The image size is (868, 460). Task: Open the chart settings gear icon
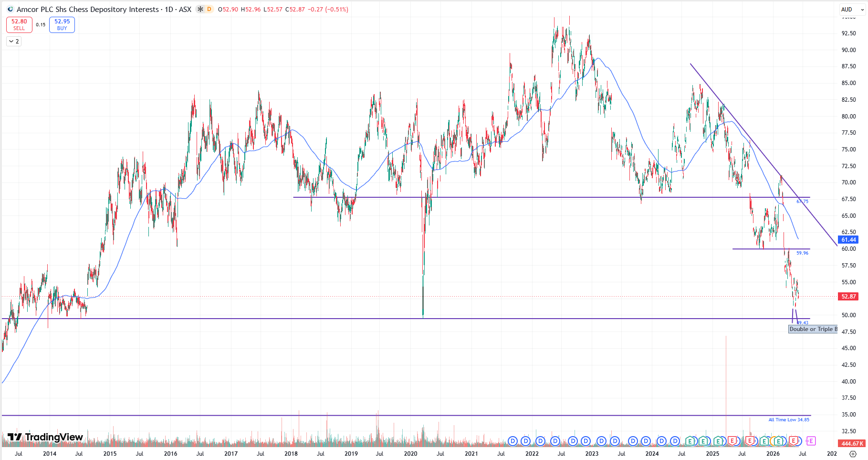tap(853, 454)
